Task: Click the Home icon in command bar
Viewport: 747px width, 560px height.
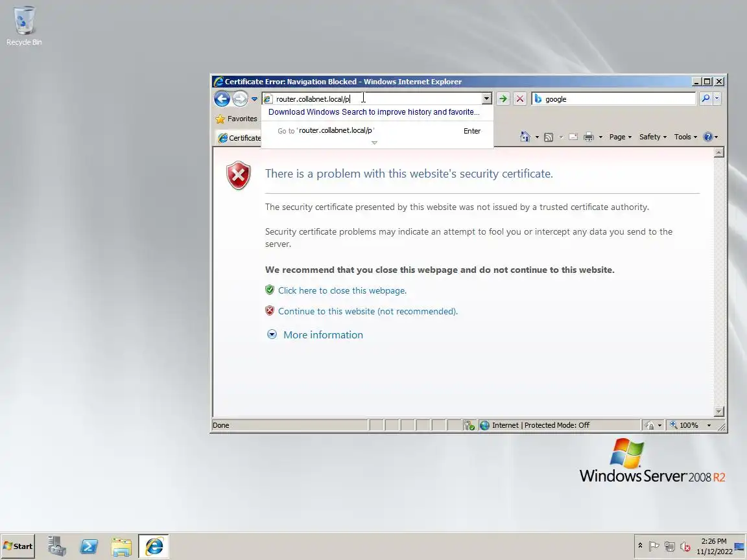Action: coord(525,137)
